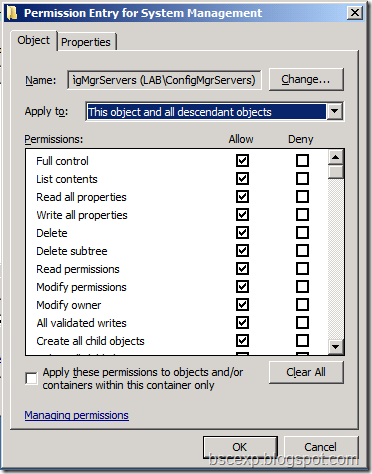Confirm with the OK button
The image size is (372, 474).
click(x=240, y=447)
